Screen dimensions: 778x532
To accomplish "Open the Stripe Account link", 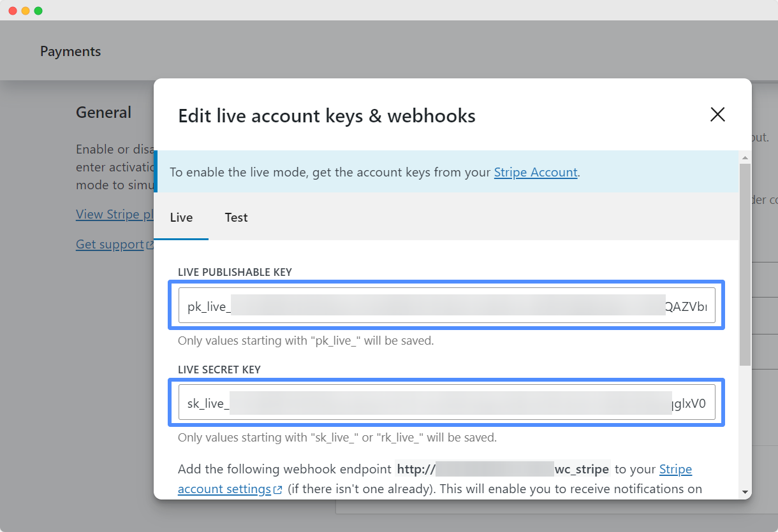I will (536, 172).
